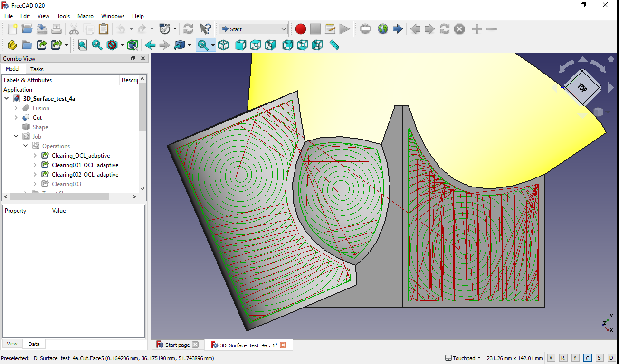Set Left view with cube icon
Screen dimensions: 619x364
click(317, 45)
